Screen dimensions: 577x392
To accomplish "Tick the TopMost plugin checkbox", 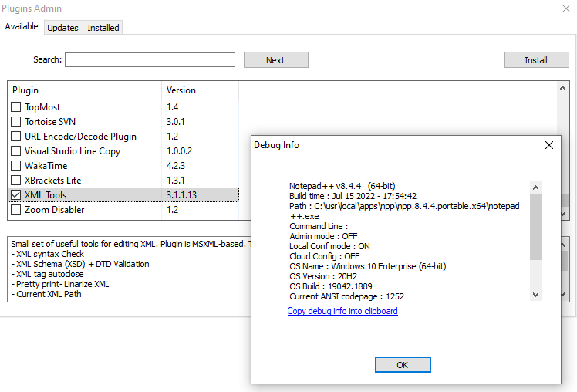I will pyautogui.click(x=16, y=106).
